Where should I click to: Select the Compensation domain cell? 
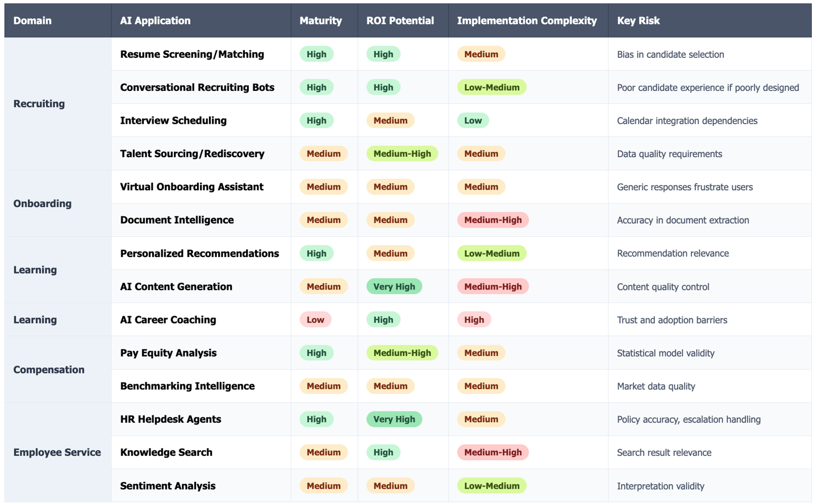coord(49,369)
